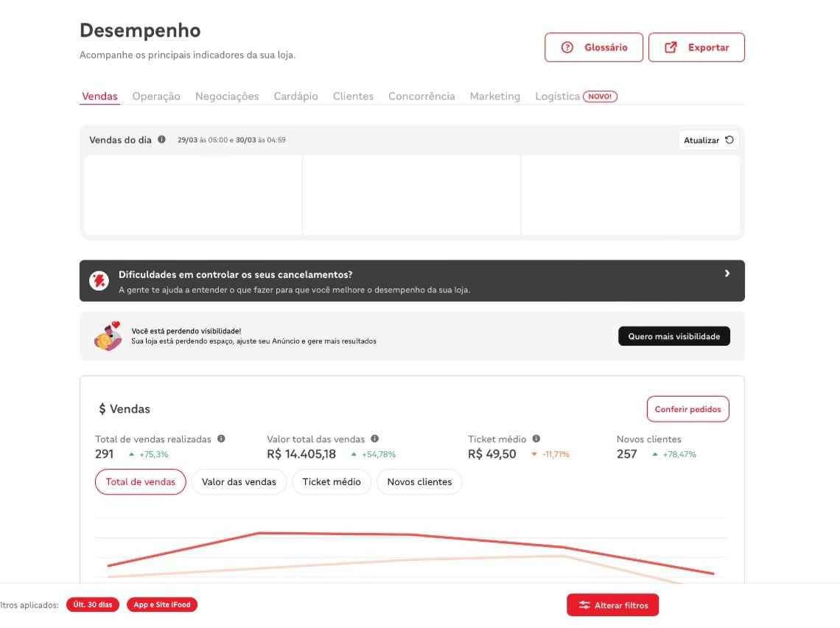This screenshot has height=628, width=840.
Task: Click the Exportar button
Action: pyautogui.click(x=696, y=47)
